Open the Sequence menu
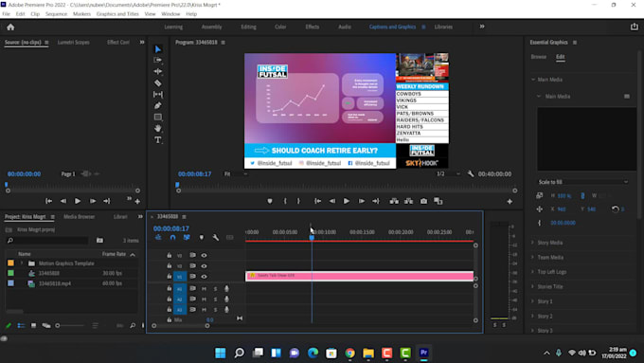The image size is (644, 363). pos(56,14)
